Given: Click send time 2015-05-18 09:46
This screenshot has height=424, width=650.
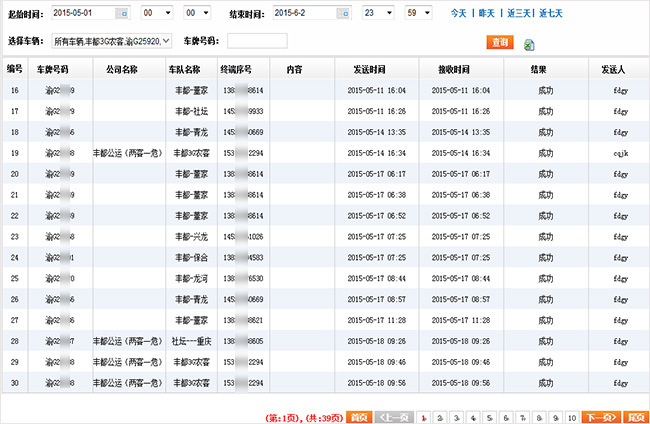Looking at the screenshot, I should (376, 362).
